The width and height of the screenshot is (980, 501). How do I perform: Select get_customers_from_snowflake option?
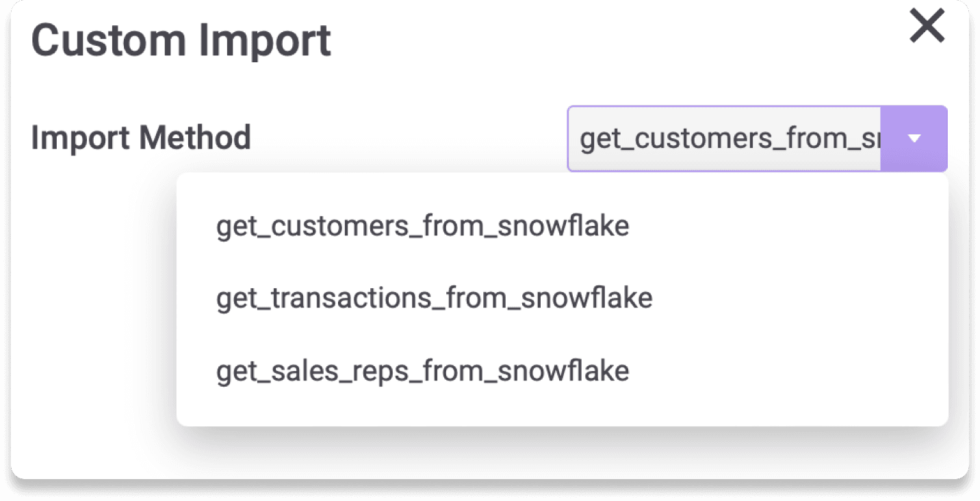[422, 225]
